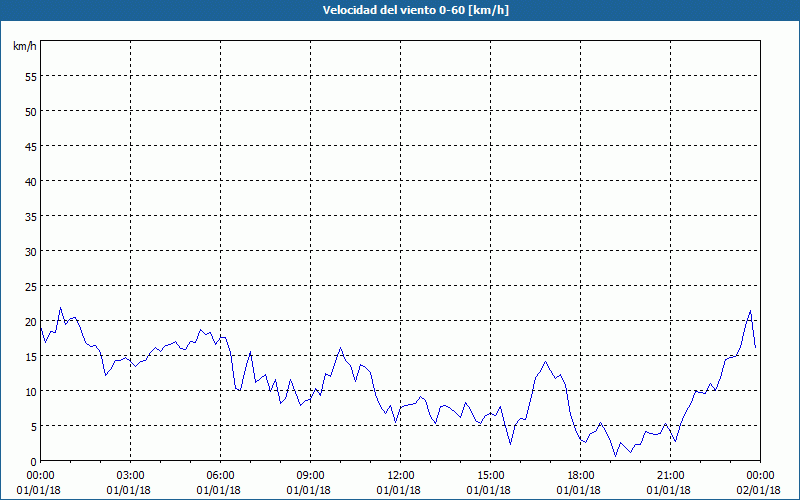The width and height of the screenshot is (800, 500).
Task: Select the y-axis tick value 55
Action: click(31, 77)
